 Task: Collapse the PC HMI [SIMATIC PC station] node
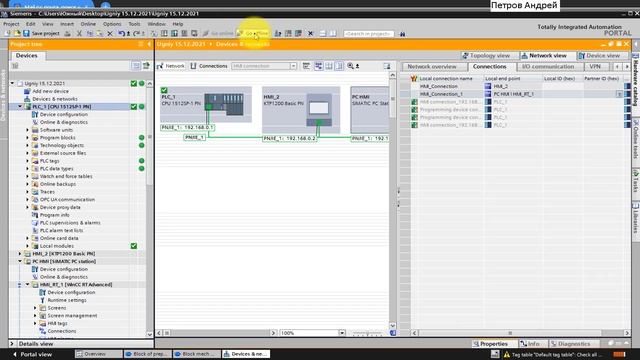20,261
